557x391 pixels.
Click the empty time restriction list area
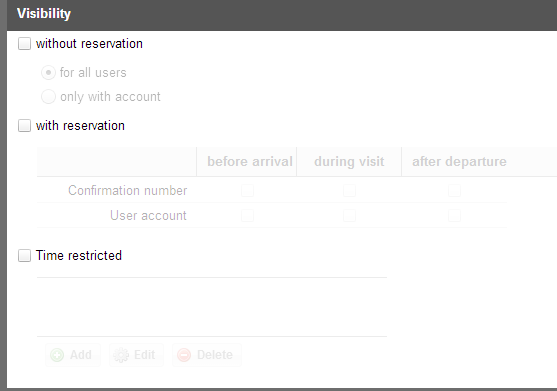pos(212,307)
